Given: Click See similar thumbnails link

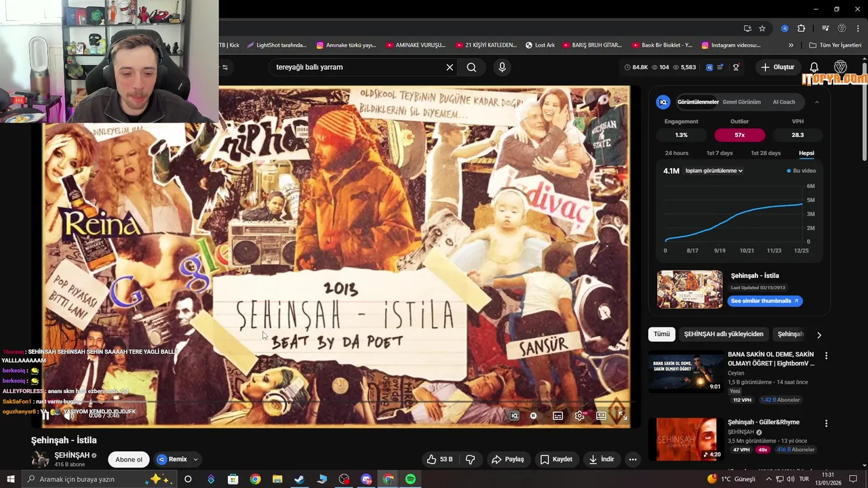Looking at the screenshot, I should pyautogui.click(x=765, y=301).
